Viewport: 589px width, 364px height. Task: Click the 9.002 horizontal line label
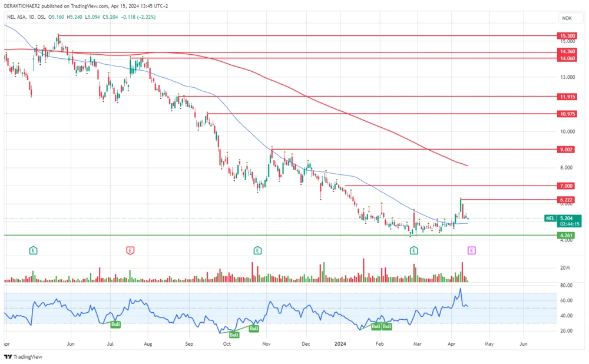[x=567, y=150]
